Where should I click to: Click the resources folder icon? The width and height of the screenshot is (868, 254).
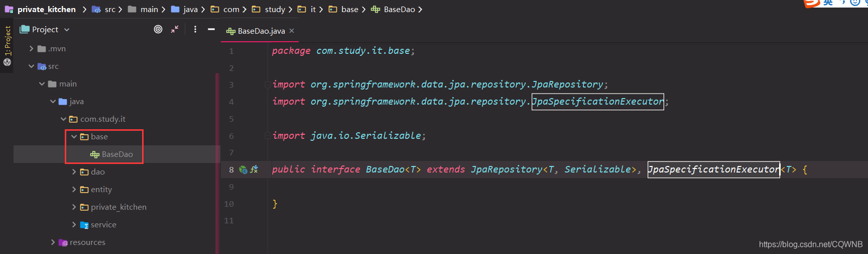click(63, 242)
